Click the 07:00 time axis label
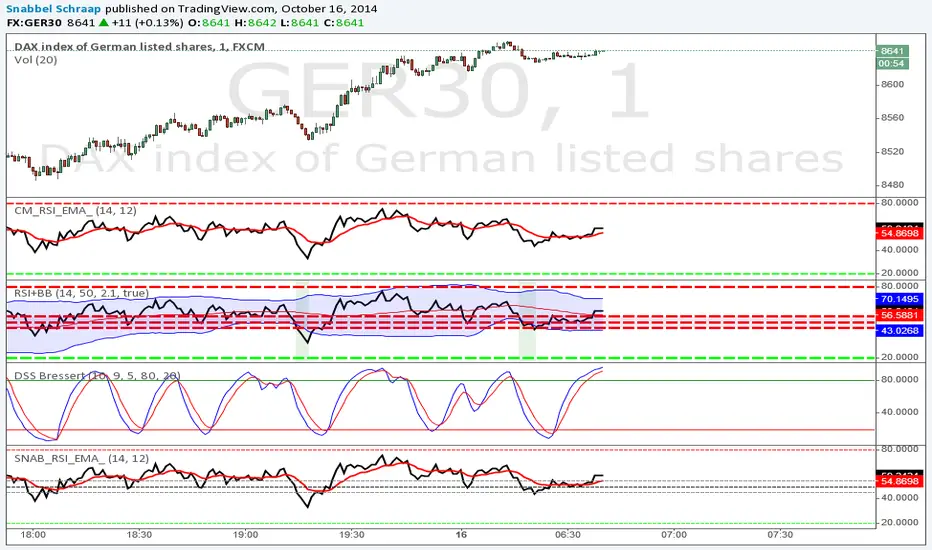This screenshot has width=932, height=550. click(x=674, y=535)
